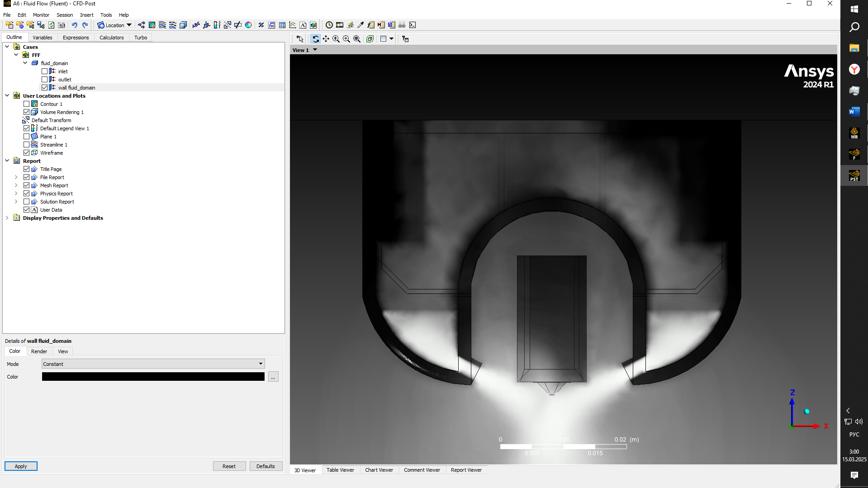Viewport: 868px width, 488px height.
Task: Click the Zoom Box magnifier icon
Action: (346, 39)
